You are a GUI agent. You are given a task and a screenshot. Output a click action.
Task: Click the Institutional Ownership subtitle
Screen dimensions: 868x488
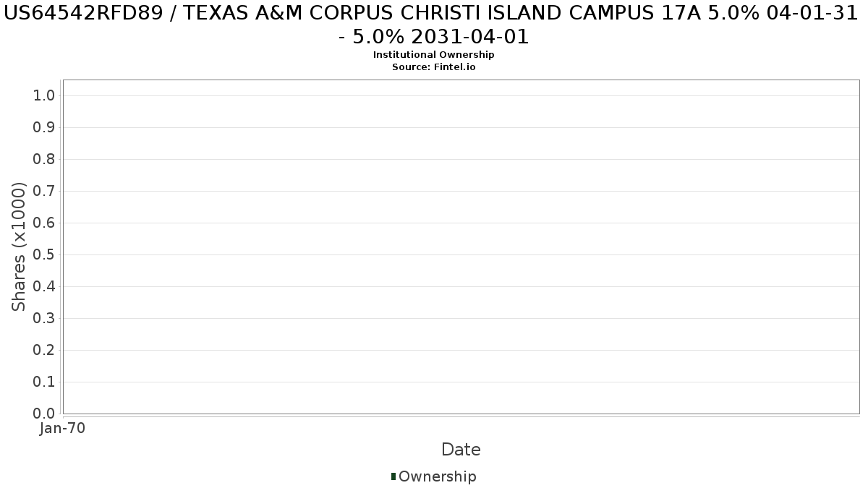point(434,55)
